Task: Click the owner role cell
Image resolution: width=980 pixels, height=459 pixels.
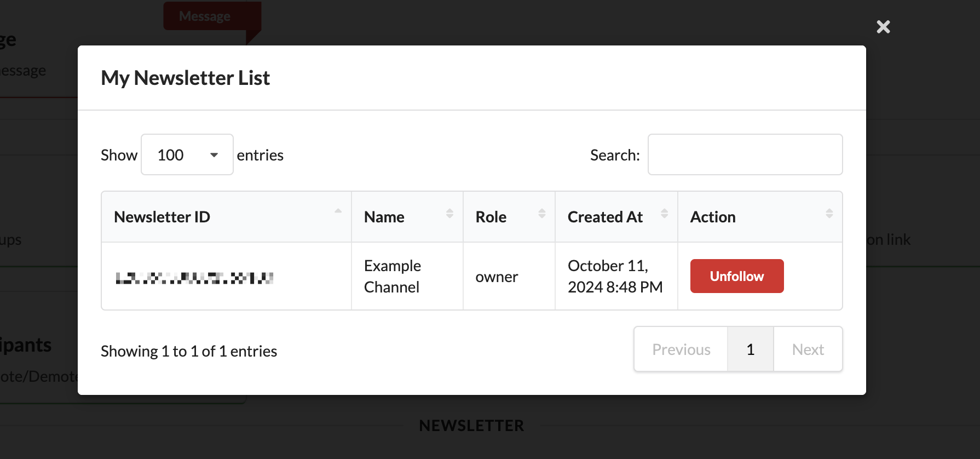Action: coord(497,277)
